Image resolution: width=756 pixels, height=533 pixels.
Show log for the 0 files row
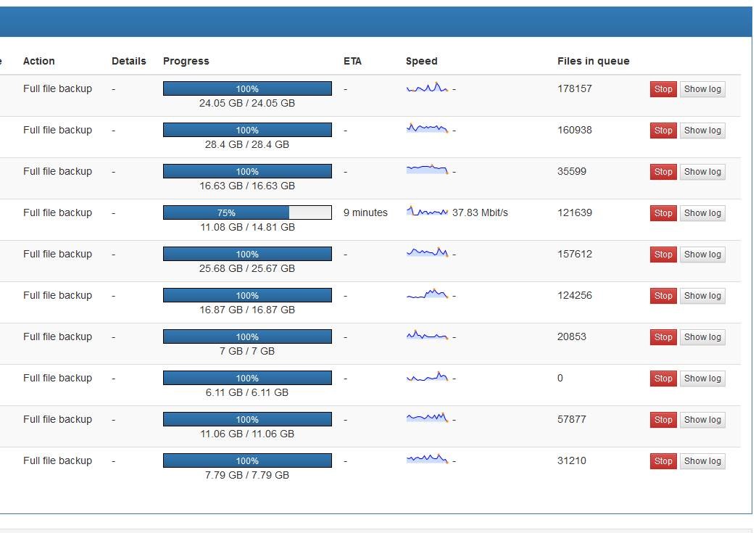tap(702, 379)
